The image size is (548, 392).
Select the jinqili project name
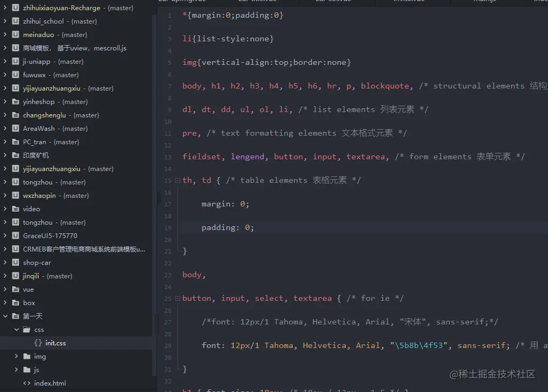[x=31, y=276]
